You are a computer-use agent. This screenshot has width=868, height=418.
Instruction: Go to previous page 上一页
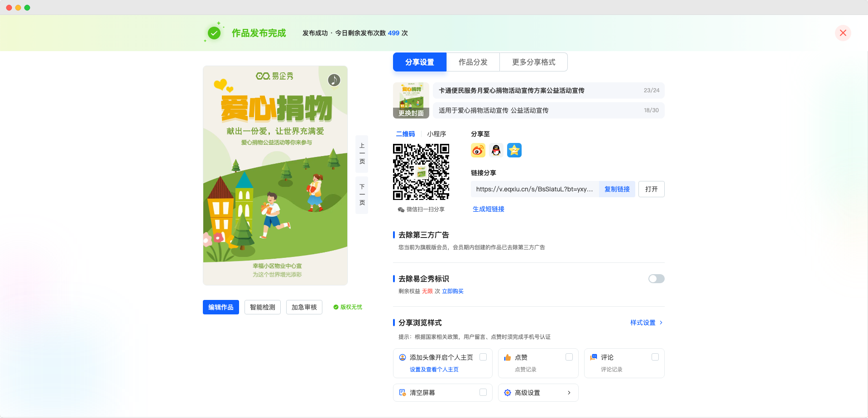click(362, 154)
